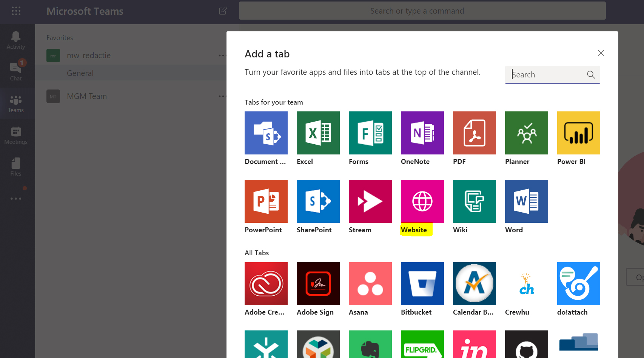Image resolution: width=644 pixels, height=358 pixels.
Task: Click the tab Search field
Action: pos(553,74)
